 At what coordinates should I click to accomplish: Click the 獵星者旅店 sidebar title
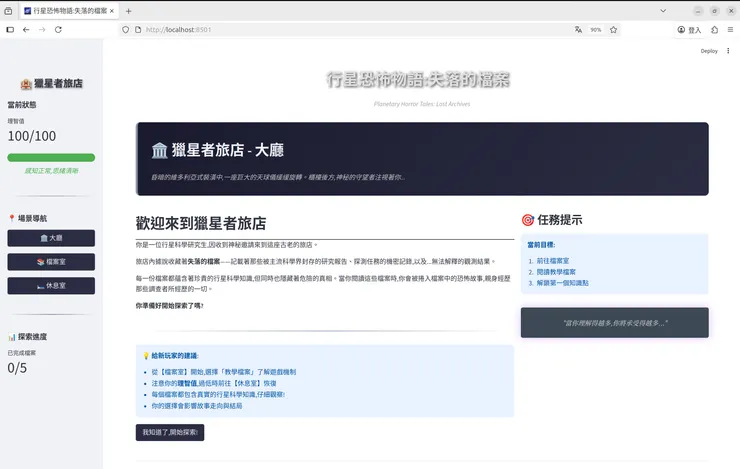(51, 84)
